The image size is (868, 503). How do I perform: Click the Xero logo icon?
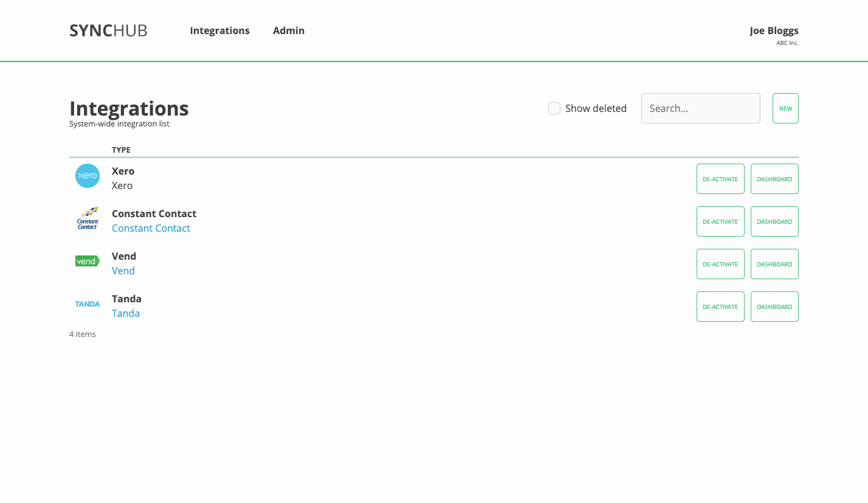[88, 176]
